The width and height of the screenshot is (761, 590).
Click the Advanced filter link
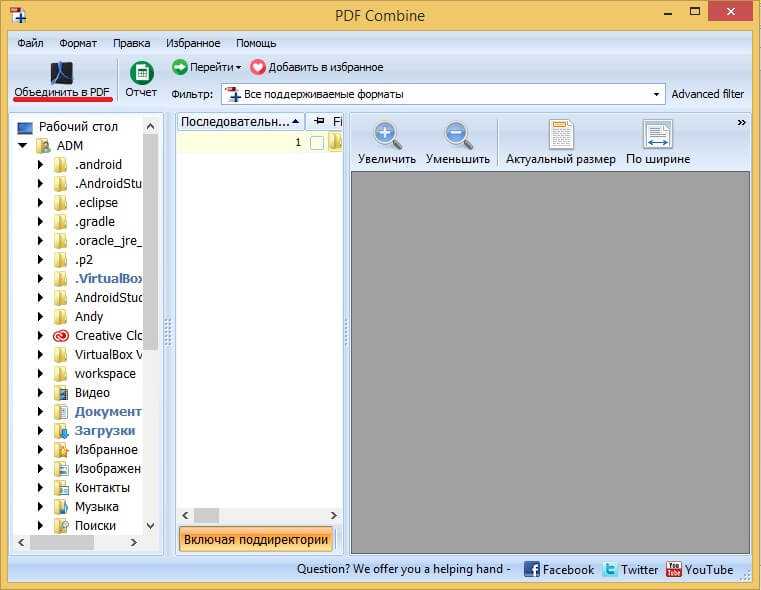708,94
